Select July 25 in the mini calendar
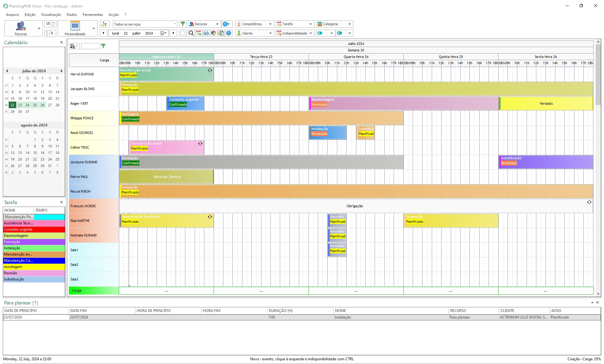This screenshot has height=364, width=604. point(35,105)
